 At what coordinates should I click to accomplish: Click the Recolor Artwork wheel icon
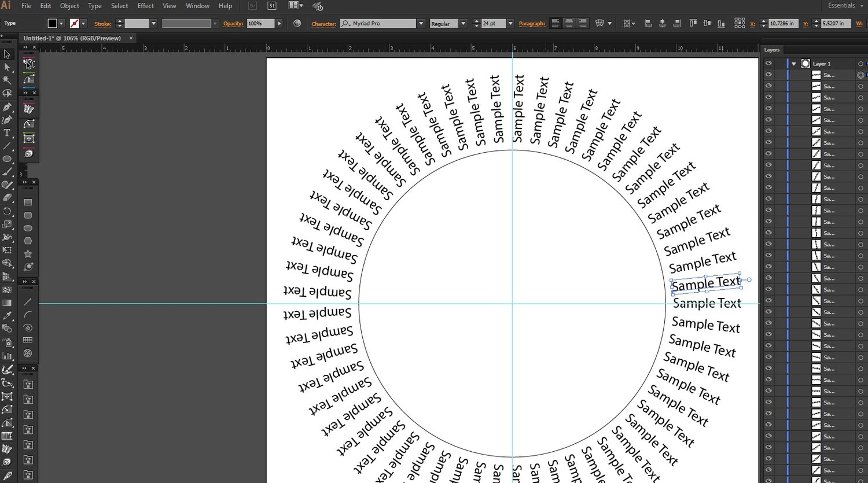point(297,23)
